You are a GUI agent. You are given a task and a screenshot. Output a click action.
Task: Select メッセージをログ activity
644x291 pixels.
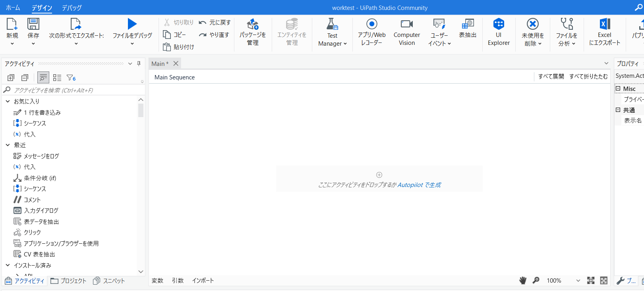(x=37, y=156)
